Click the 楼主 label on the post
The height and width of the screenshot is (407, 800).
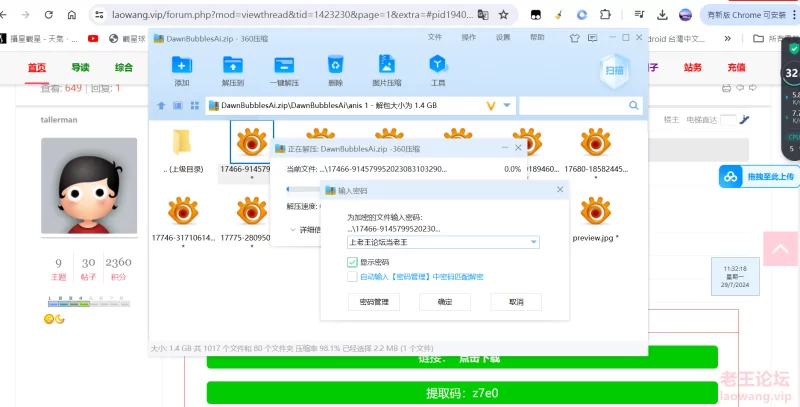pos(671,120)
